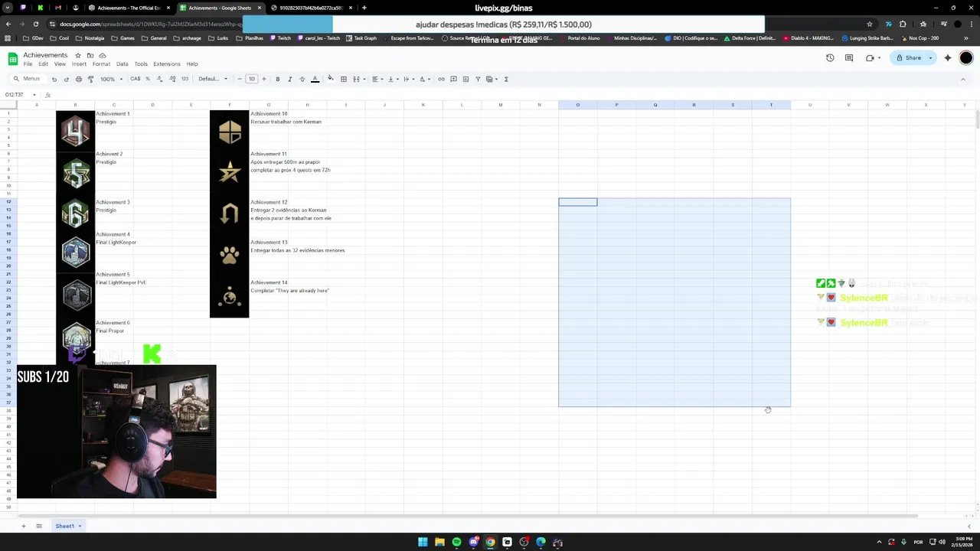Open text wrapping dropdown

(x=408, y=79)
